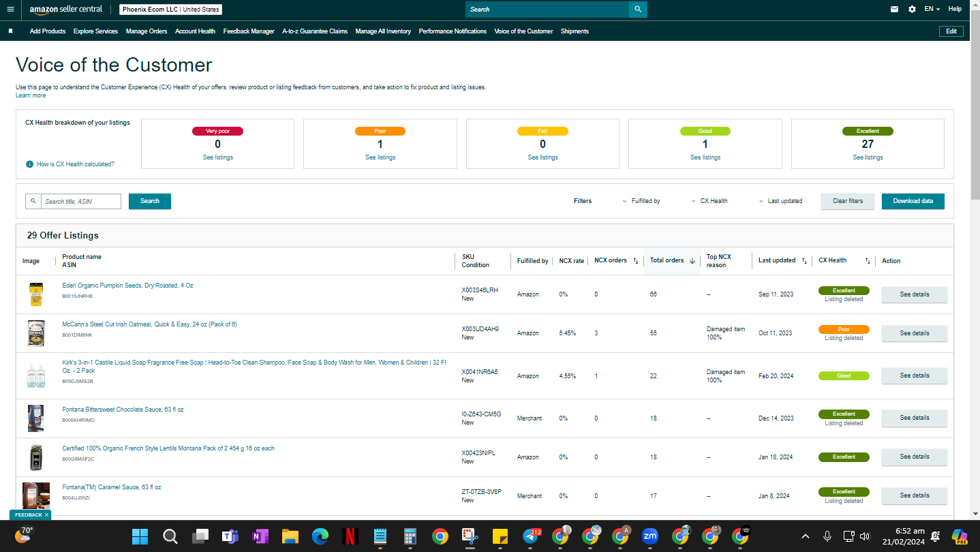Open Account Health page
This screenshot has width=980, height=552.
tap(195, 31)
